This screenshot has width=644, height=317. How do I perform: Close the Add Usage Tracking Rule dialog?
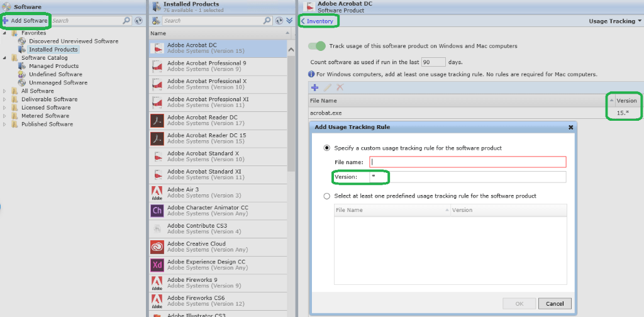pyautogui.click(x=570, y=127)
